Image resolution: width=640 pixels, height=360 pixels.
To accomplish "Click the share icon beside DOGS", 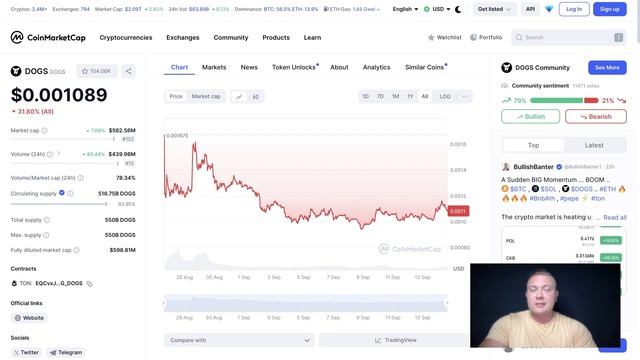I will tap(129, 71).
